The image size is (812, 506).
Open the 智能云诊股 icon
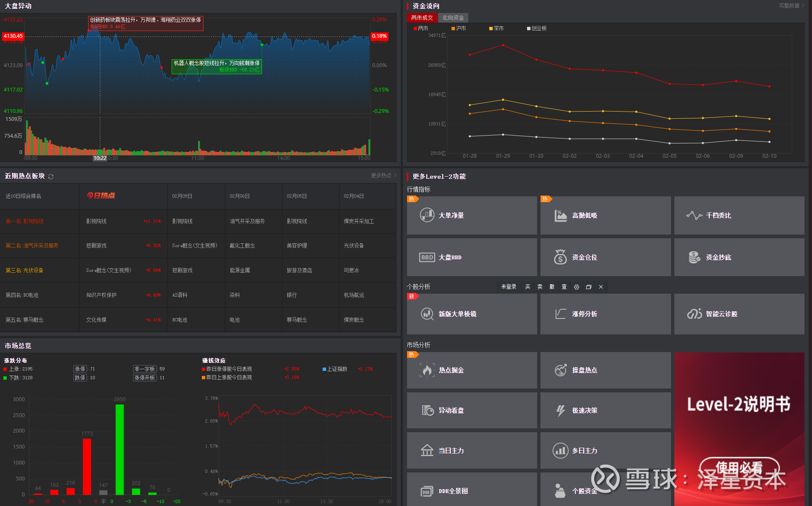[x=694, y=314]
